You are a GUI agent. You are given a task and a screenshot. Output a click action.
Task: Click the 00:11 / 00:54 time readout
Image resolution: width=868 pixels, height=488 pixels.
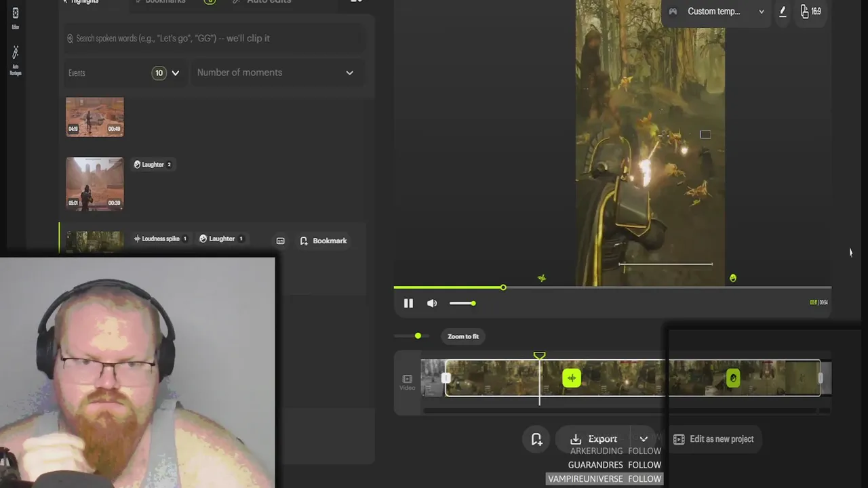click(818, 302)
